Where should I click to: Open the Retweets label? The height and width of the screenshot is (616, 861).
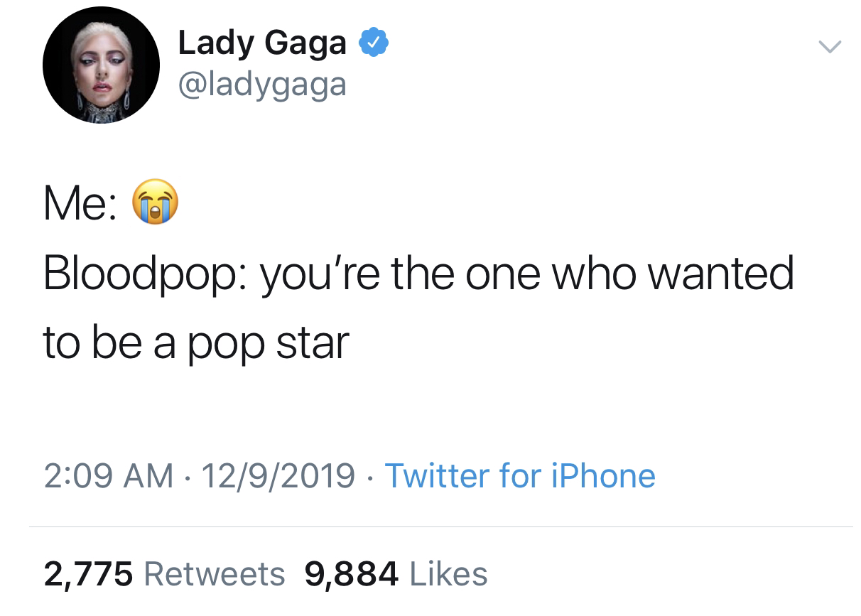pos(214,573)
